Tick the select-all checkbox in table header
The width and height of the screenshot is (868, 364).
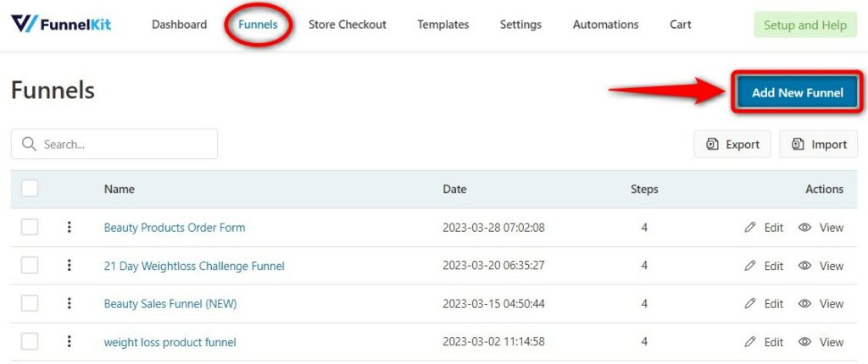coord(30,189)
